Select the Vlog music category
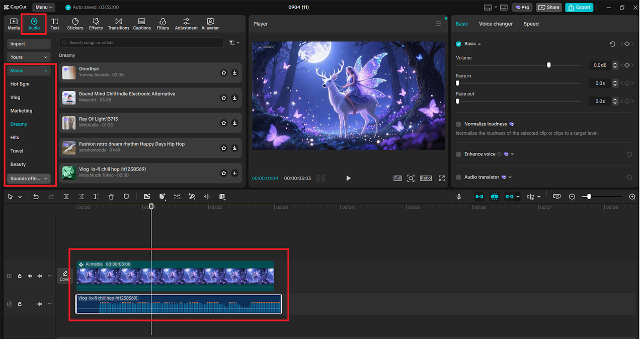The image size is (644, 340). 16,98
